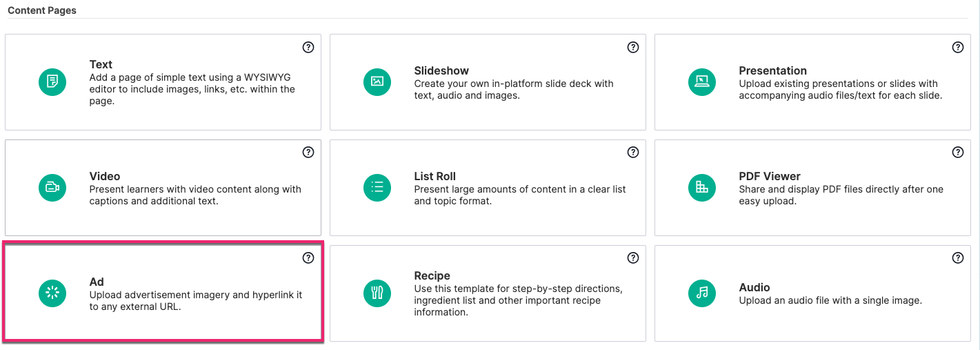
Task: Select the Slideshow image icon
Action: pyautogui.click(x=377, y=82)
